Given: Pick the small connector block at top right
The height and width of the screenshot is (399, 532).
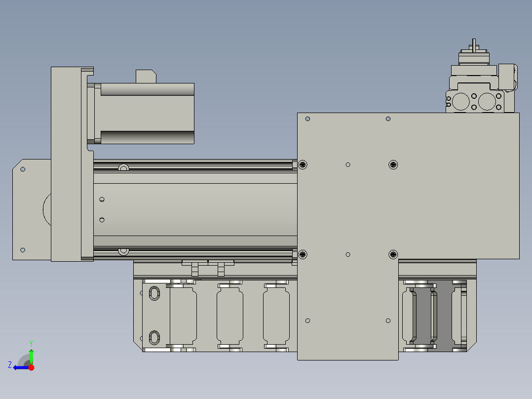Looking at the screenshot, I should coord(507,78).
